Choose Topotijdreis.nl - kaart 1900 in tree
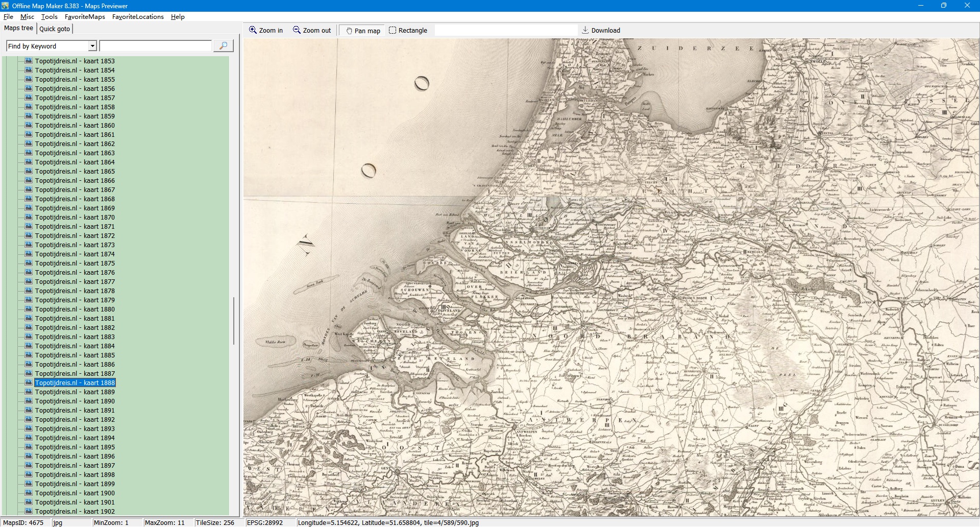The width and height of the screenshot is (980, 527). tap(75, 493)
